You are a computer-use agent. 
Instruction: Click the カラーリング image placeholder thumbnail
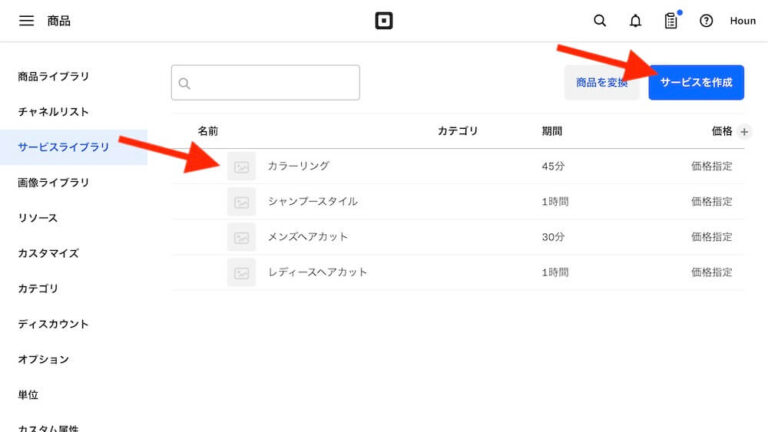[241, 167]
